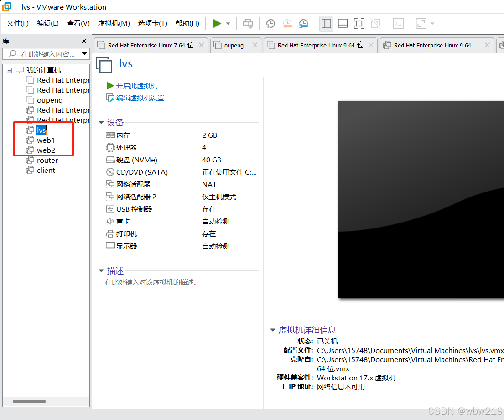Viewport: 504px width, 420px height.
Task: Click the console view toolbar icon
Action: coord(398,23)
